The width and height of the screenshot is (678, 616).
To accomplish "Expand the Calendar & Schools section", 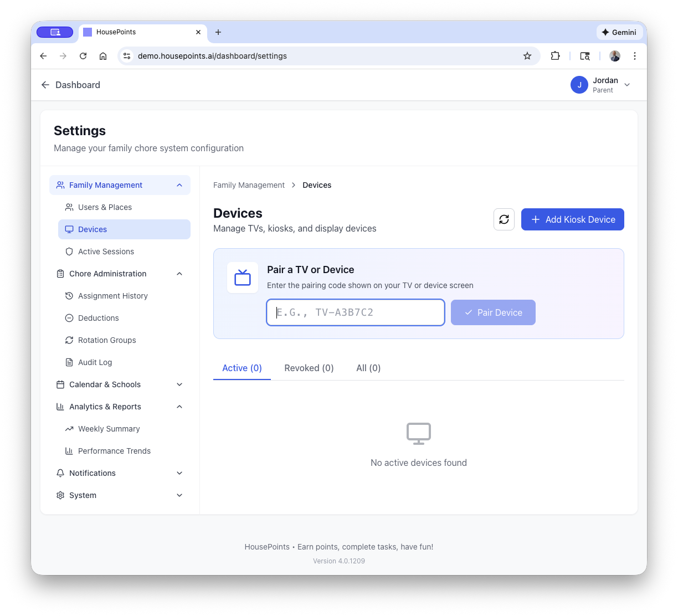I will (179, 384).
